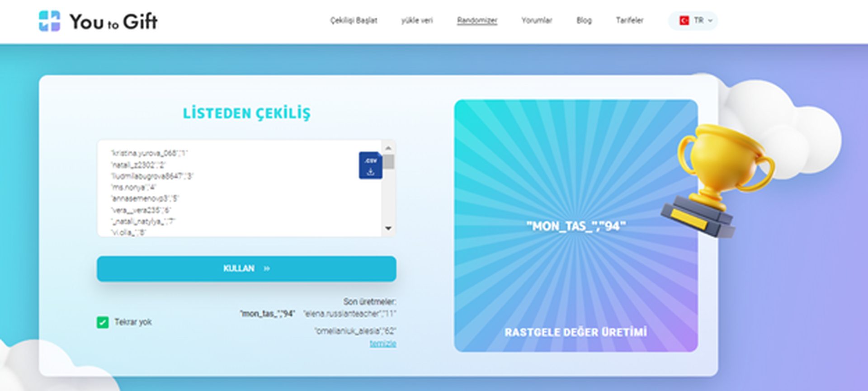This screenshot has height=391, width=868.
Task: Select the Randomizer navigation item
Action: pos(477,21)
